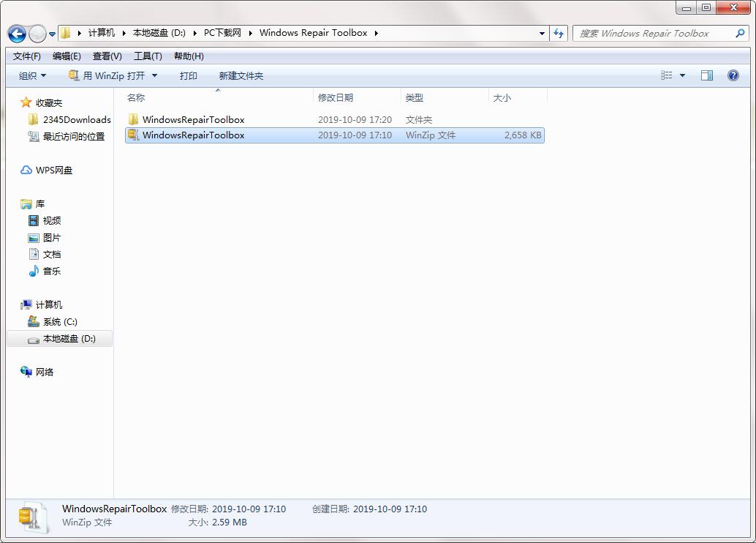Open the 视频 library
The height and width of the screenshot is (543, 756).
point(52,220)
